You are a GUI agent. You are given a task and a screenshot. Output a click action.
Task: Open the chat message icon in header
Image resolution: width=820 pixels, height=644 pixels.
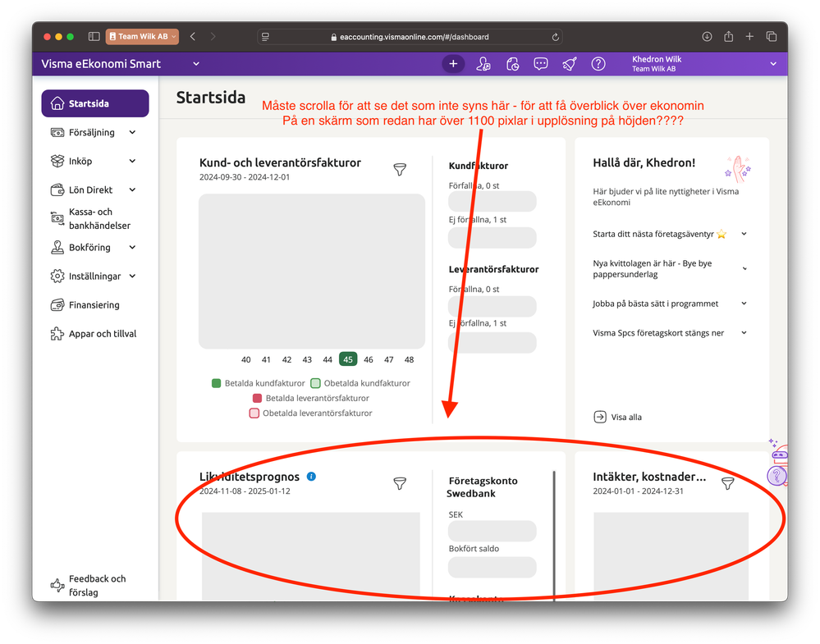(541, 64)
